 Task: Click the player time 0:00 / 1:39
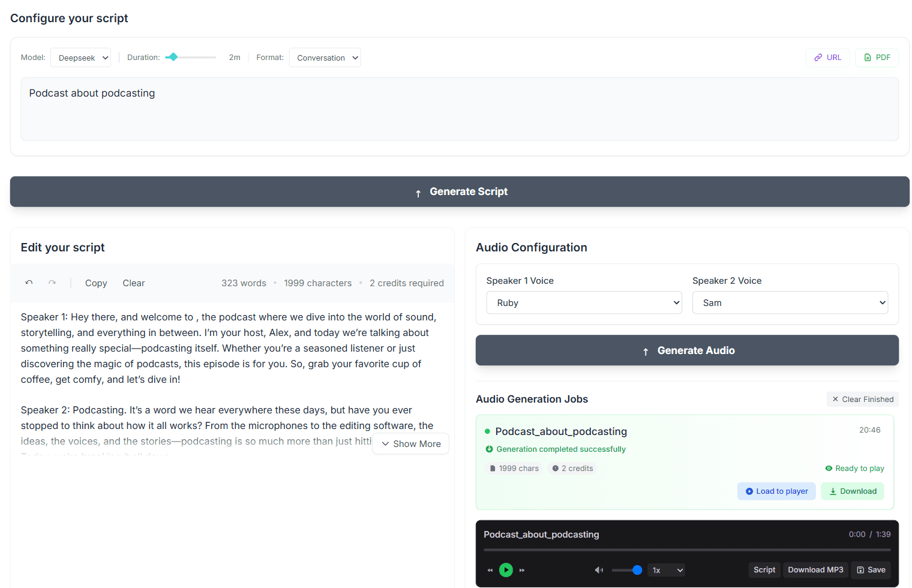tap(869, 535)
